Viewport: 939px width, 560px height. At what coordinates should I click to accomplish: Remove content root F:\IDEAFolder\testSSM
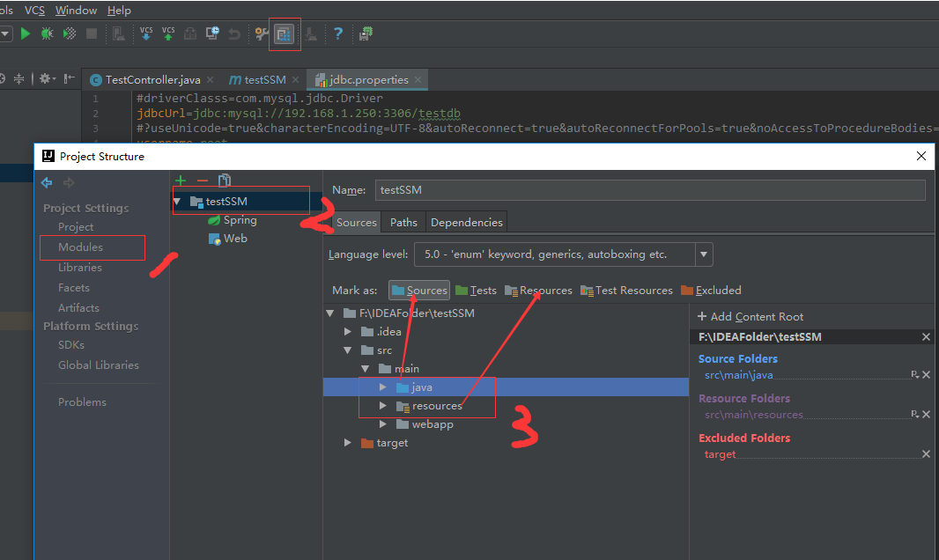926,337
